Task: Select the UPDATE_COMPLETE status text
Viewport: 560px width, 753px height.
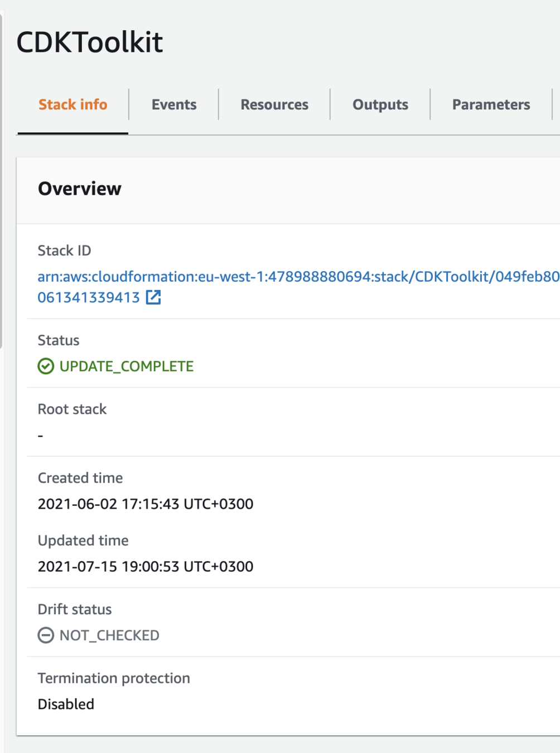Action: [x=127, y=366]
